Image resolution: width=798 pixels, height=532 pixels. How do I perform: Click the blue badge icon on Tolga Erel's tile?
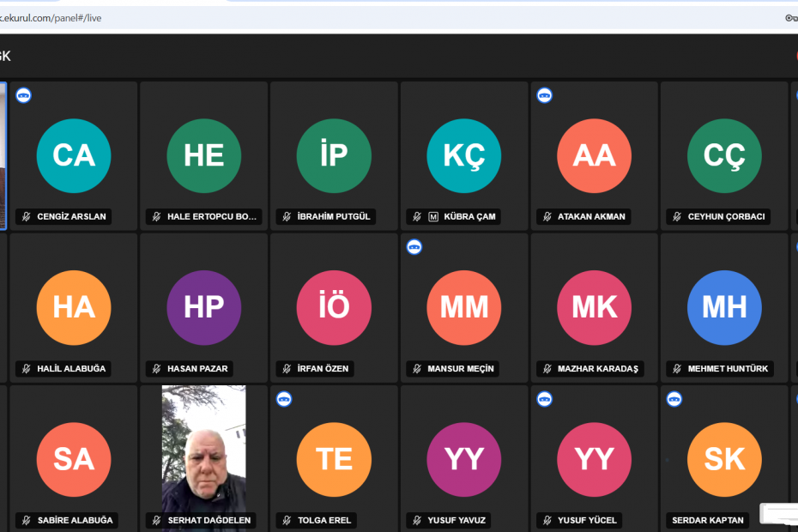point(284,399)
